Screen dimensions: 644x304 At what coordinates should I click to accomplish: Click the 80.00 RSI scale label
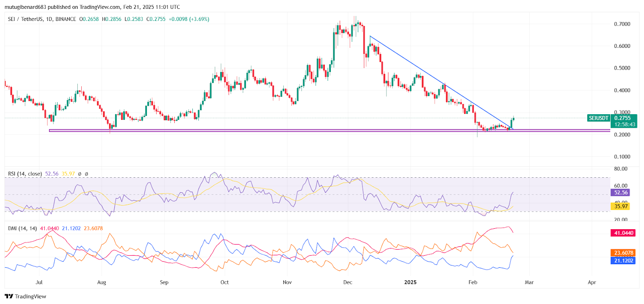tap(621, 168)
